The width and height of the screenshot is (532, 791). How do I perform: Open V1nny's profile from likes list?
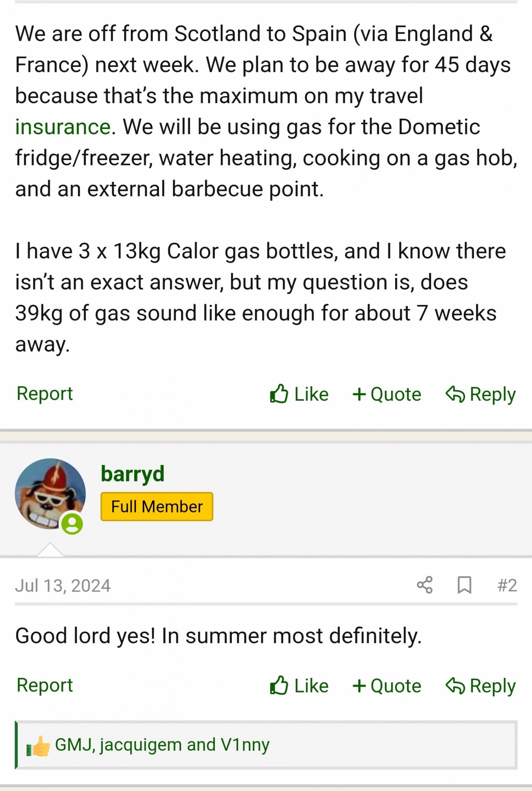[245, 745]
